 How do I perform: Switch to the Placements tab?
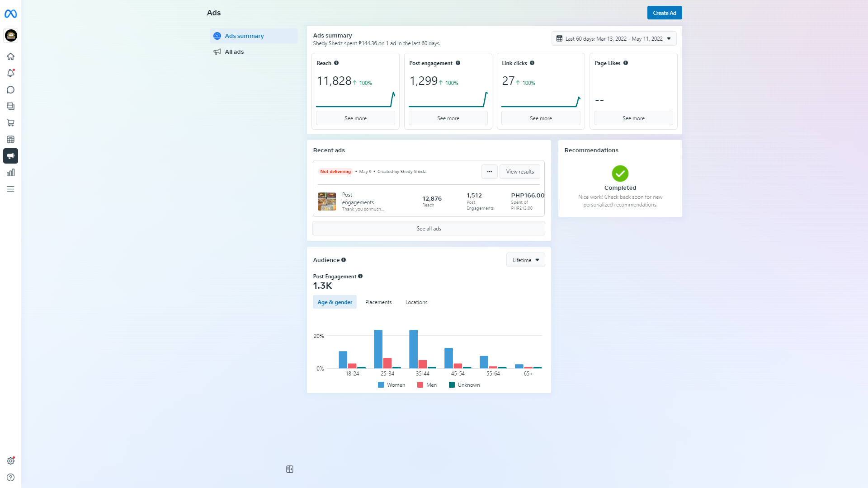point(378,302)
